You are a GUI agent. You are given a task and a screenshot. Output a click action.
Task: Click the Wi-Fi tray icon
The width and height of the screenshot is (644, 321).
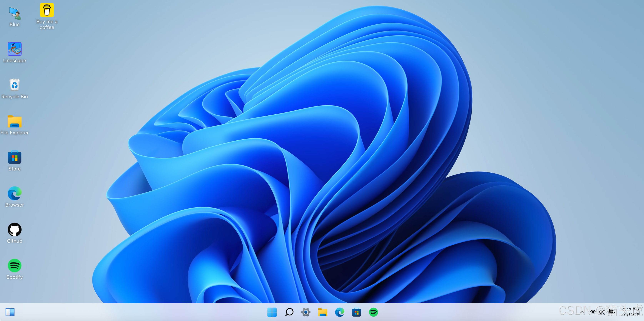(x=593, y=312)
